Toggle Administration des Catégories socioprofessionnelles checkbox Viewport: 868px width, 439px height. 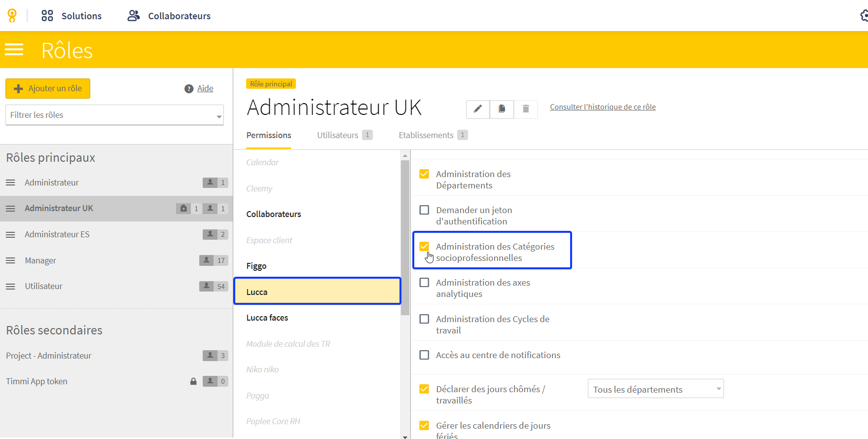pos(424,246)
